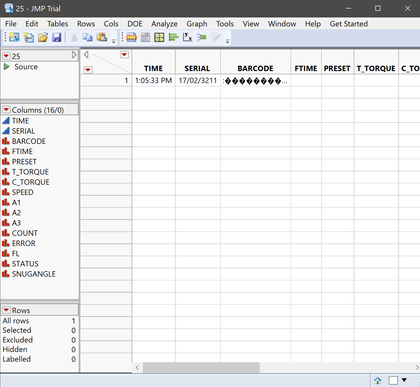The height and width of the screenshot is (387, 420).
Task: Click the green grid Graph Builder icon
Action: 159,37
